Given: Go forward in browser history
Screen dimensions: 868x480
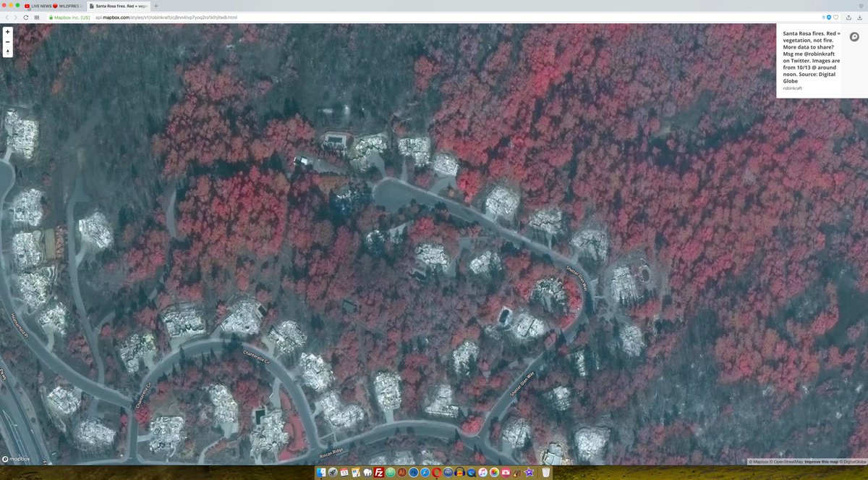Looking at the screenshot, I should 16,17.
